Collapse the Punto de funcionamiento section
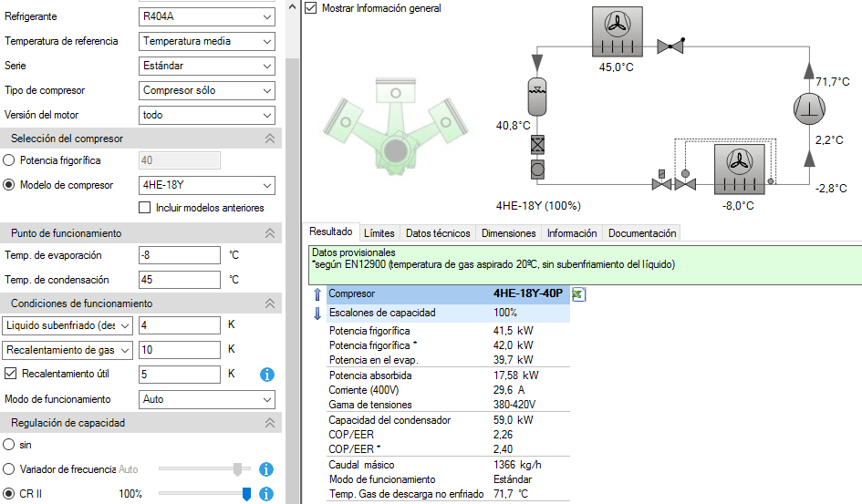862x504 pixels. pos(269,233)
